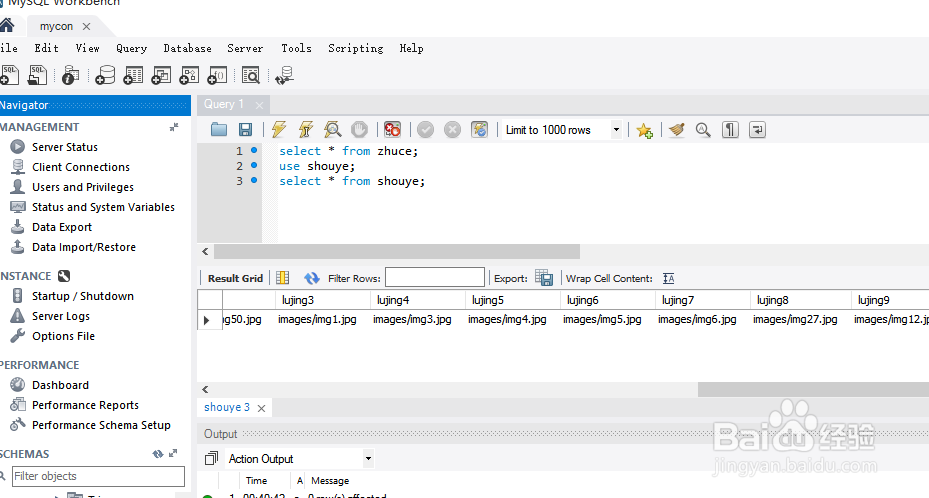Execute the whole SQL script
Image resolution: width=929 pixels, height=498 pixels.
click(279, 129)
